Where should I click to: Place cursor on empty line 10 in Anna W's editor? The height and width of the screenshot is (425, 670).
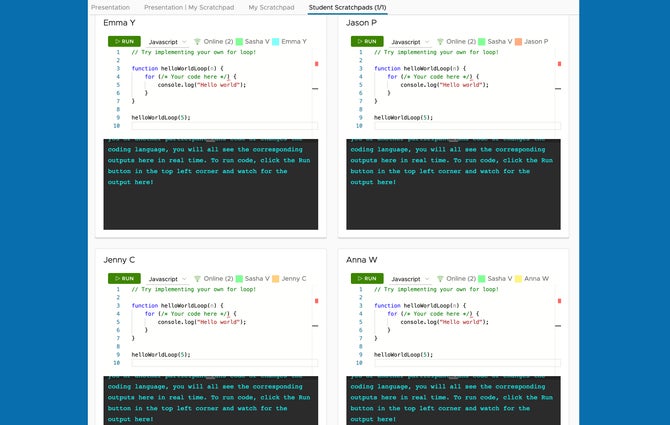point(467,363)
